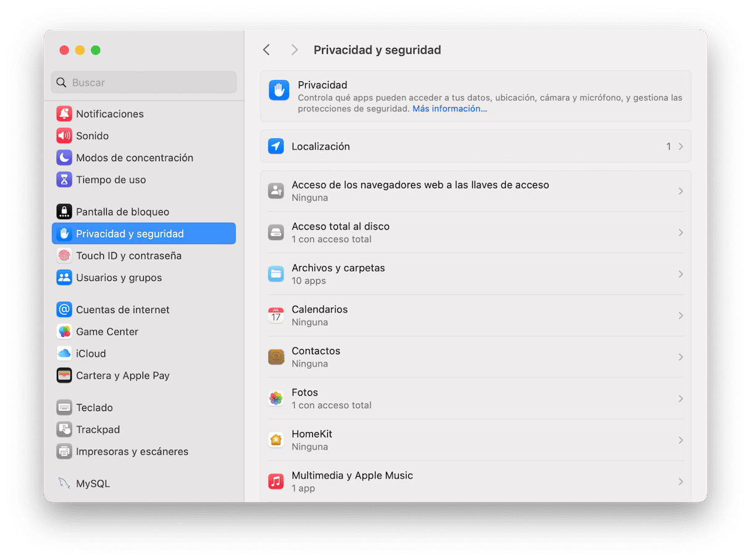Open Teclado settings label
Image resolution: width=751 pixels, height=560 pixels.
[94, 407]
